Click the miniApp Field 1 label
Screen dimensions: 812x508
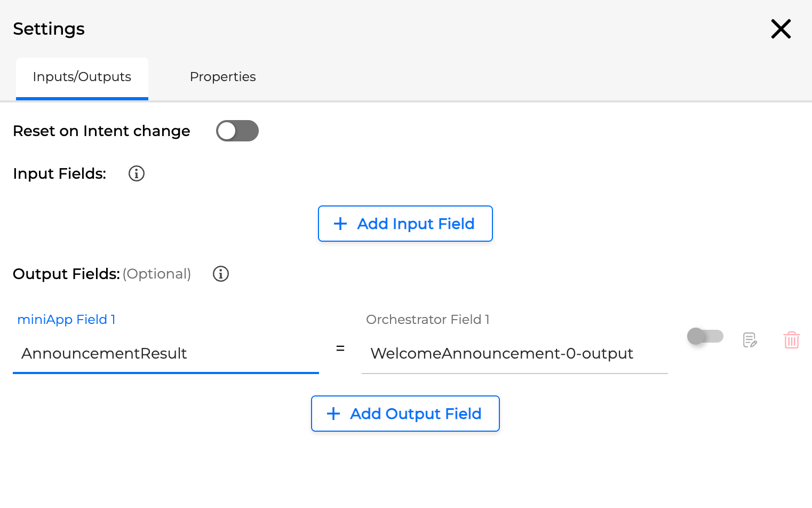pyautogui.click(x=66, y=320)
